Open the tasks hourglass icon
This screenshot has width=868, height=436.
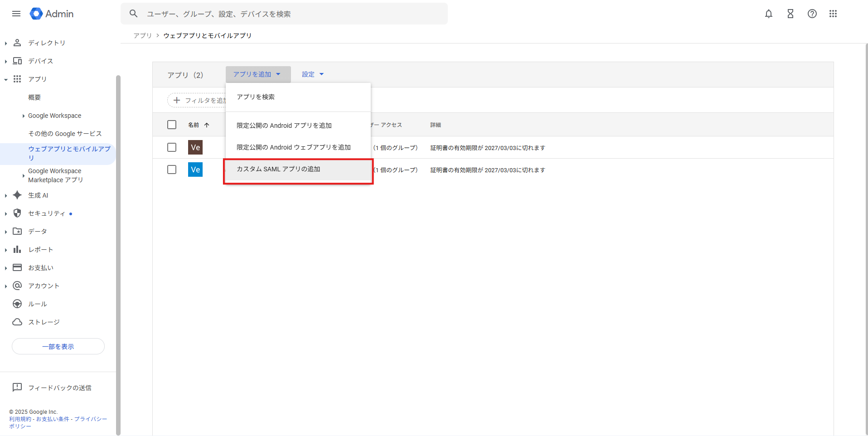click(x=790, y=14)
